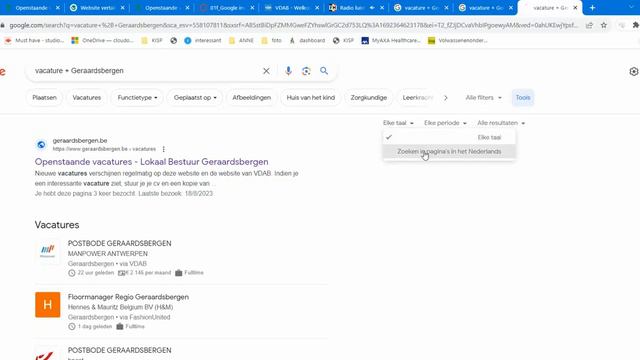Screen dimensions: 640x360
Task: Expand the Alle resultaten dropdown
Action: [x=501, y=123]
